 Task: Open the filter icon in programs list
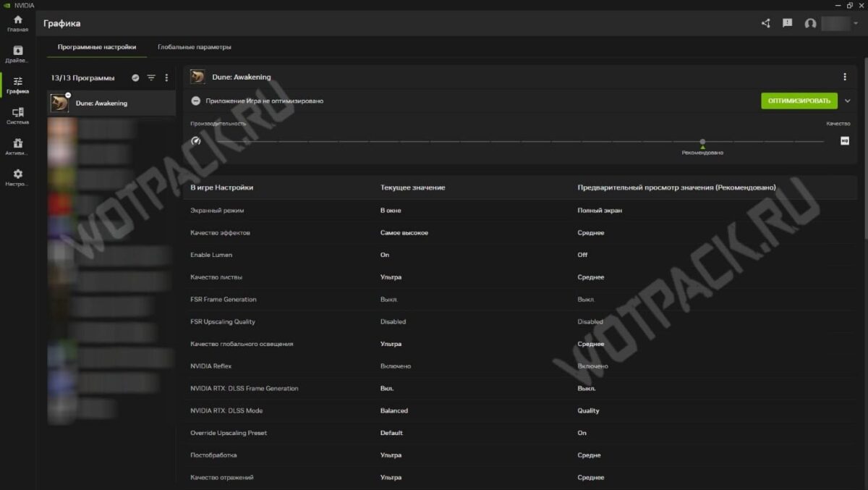151,77
